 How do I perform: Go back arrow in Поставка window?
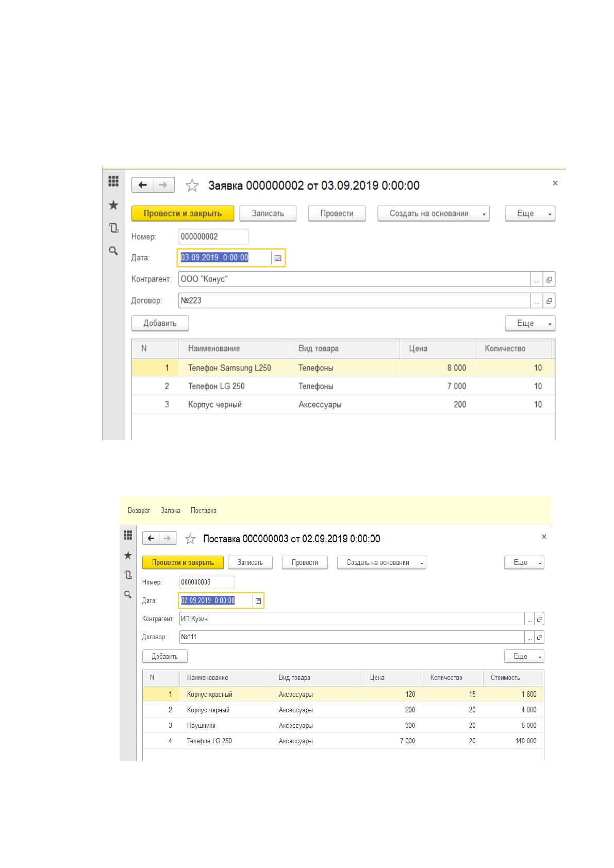[x=151, y=539]
